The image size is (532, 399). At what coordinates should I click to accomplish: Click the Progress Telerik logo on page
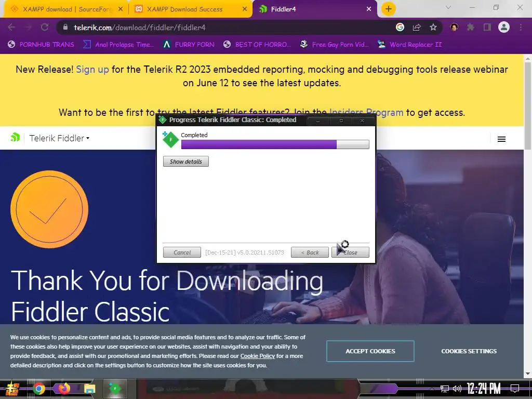(15, 137)
